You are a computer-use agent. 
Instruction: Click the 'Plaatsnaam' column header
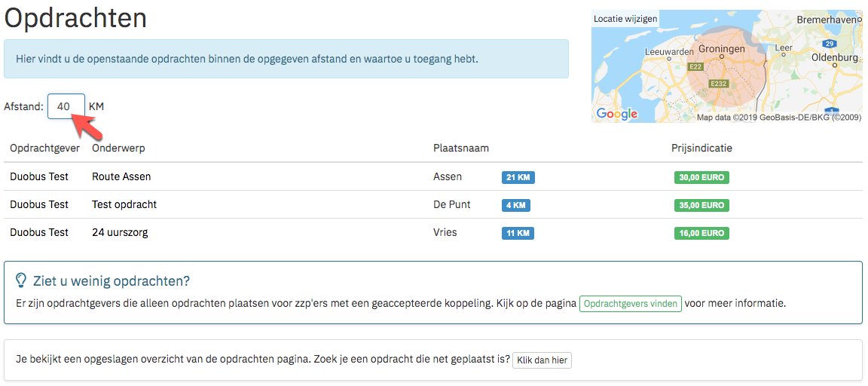[460, 149]
